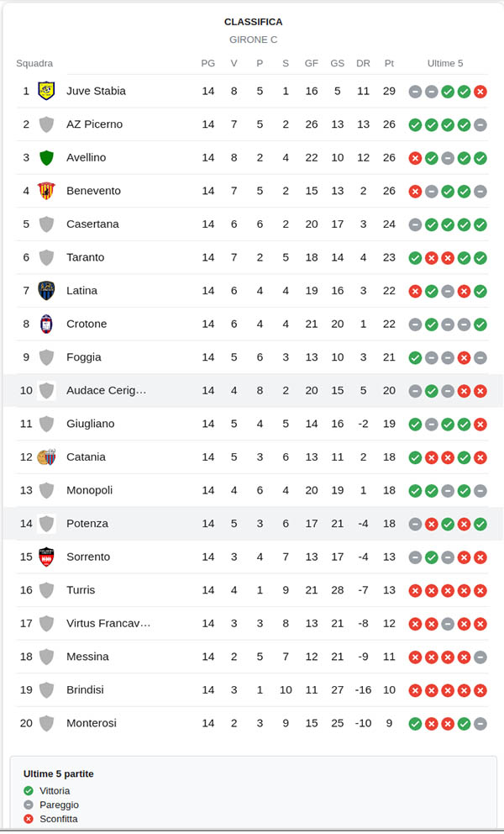Viewport: 504px width, 834px height.
Task: Click the Squadra column header
Action: point(34,63)
